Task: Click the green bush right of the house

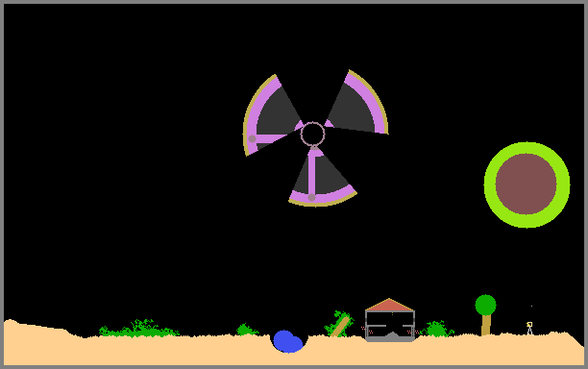Action: 436,329
